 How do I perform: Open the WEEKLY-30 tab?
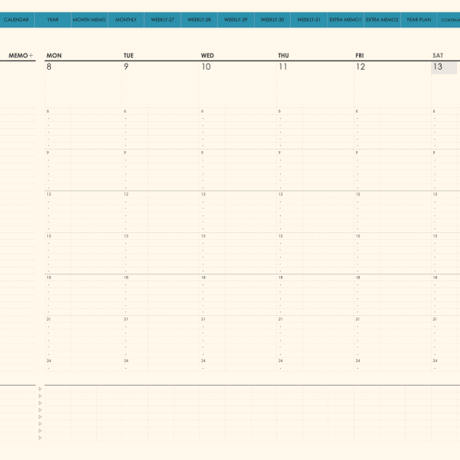coord(272,20)
